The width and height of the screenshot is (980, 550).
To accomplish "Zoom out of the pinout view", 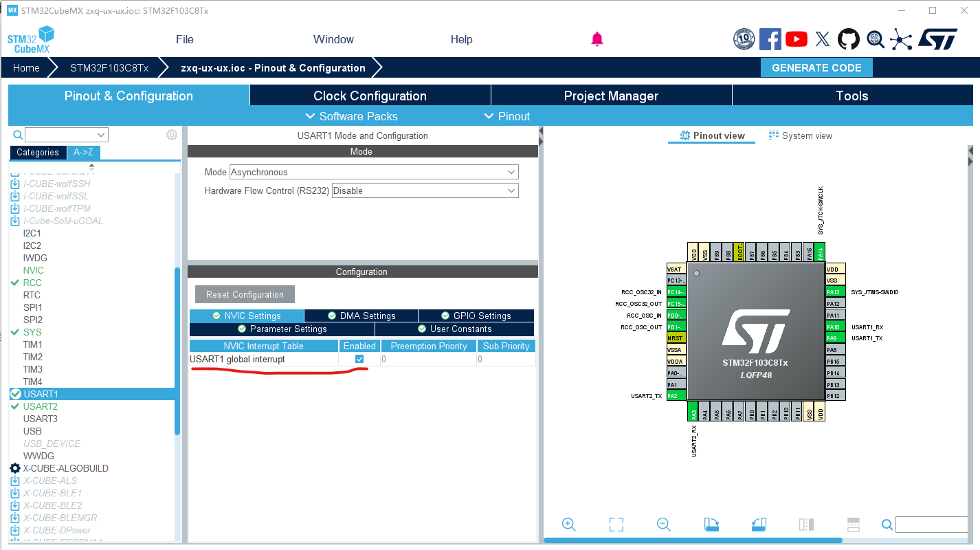I will [663, 525].
